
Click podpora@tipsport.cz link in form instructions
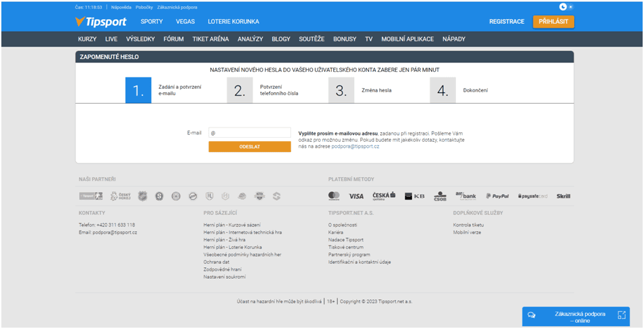pos(356,147)
